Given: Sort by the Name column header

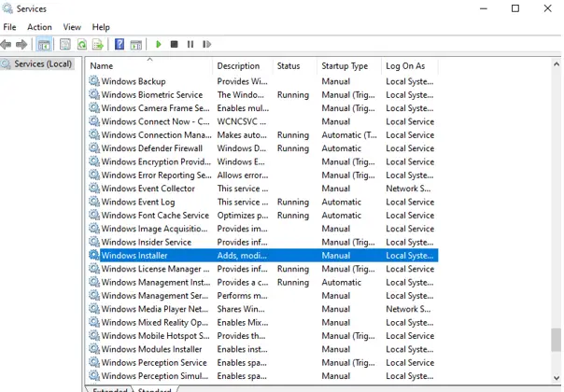Looking at the screenshot, I should coord(149,66).
